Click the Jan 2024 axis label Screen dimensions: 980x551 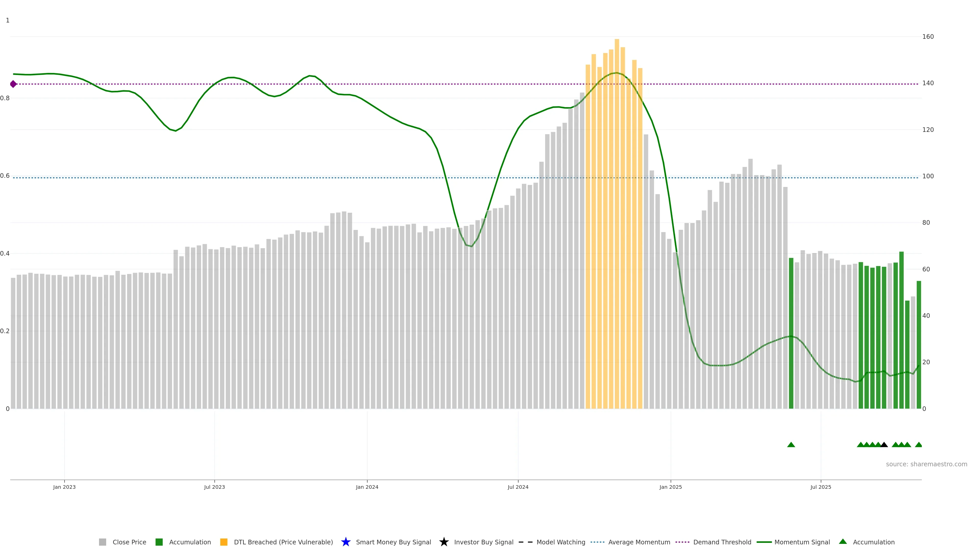pyautogui.click(x=367, y=487)
